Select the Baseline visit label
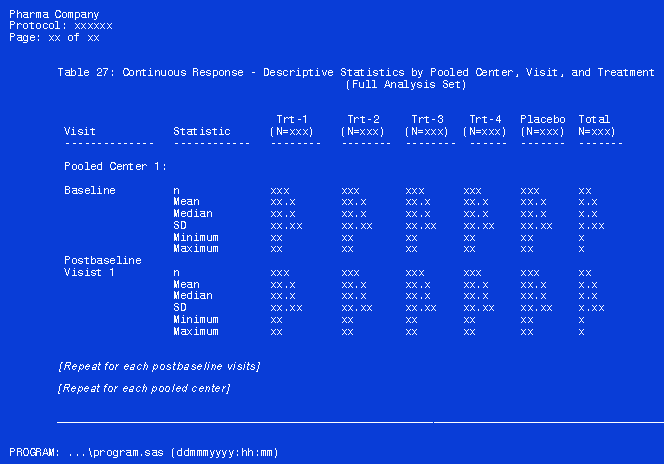The image size is (664, 464). 90,190
